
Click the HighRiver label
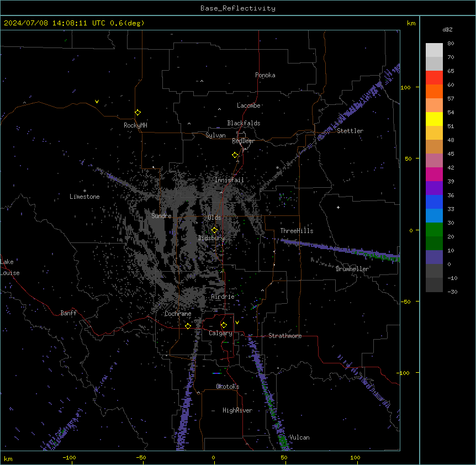click(237, 410)
